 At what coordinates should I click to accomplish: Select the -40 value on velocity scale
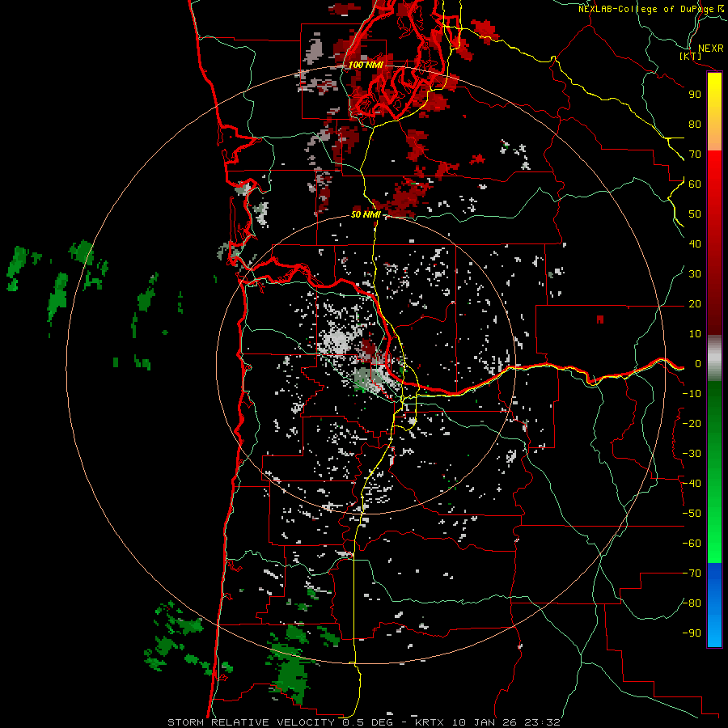point(692,484)
